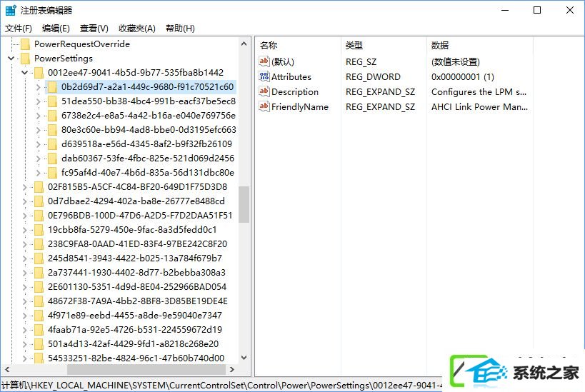Open the 收藏夹(A) menu
Viewport: 585px width, 392px height.
tap(137, 29)
